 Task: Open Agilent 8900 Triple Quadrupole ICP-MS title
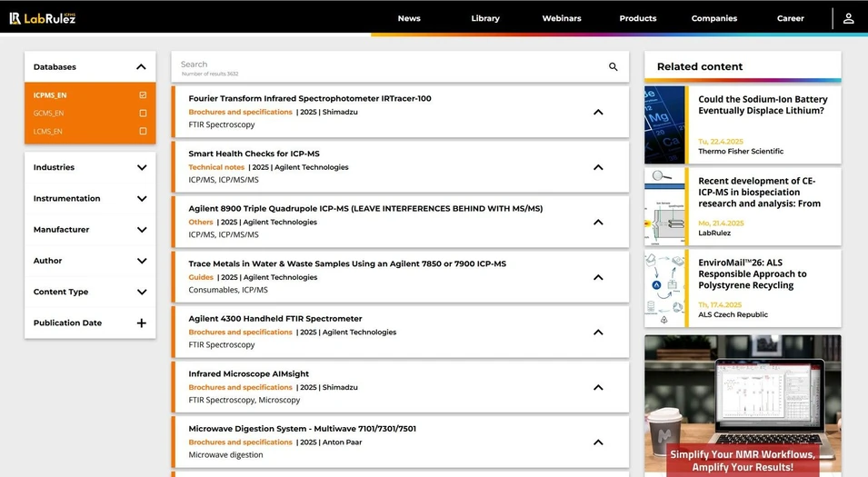365,209
